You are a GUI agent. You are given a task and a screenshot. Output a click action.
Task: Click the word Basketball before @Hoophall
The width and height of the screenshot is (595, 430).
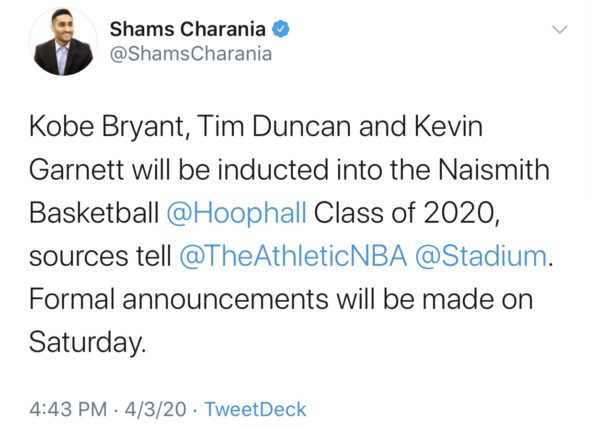[x=94, y=213]
